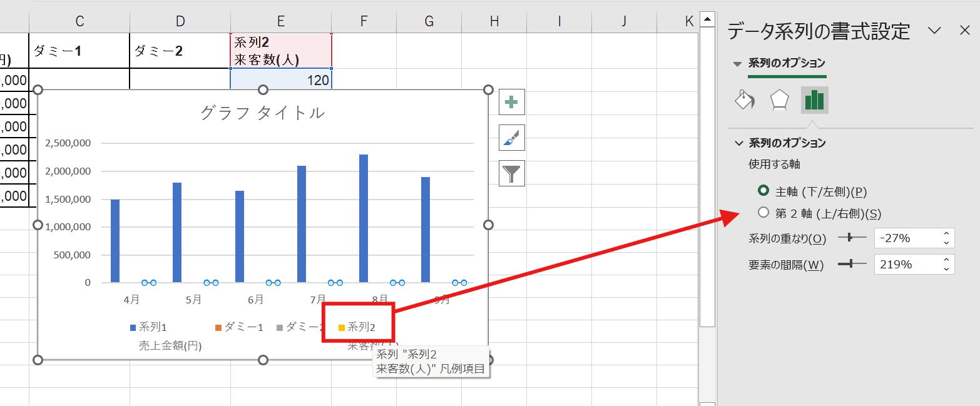980x406 pixels.
Task: Open the pane options chevron beside データ系列の書式設定
Action: tap(934, 30)
